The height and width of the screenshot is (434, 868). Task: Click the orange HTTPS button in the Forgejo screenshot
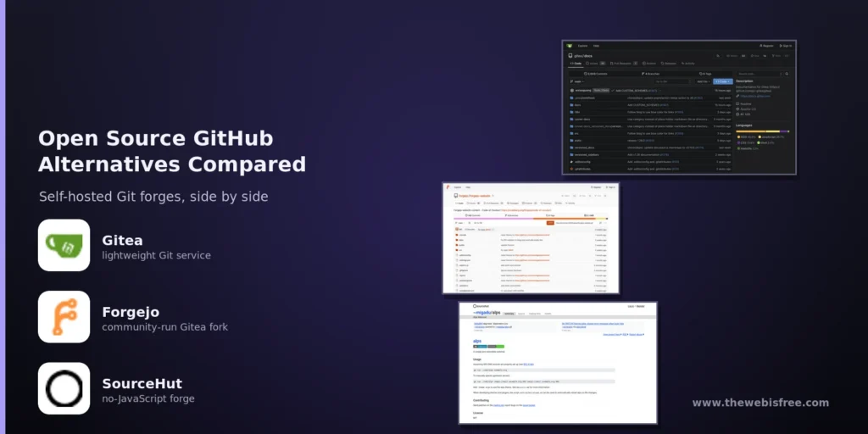tap(550, 223)
